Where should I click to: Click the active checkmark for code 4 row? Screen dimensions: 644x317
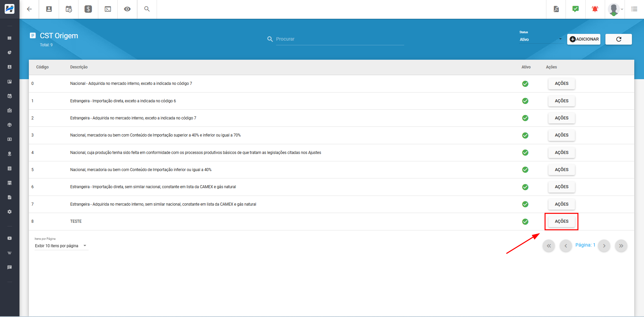[525, 153]
